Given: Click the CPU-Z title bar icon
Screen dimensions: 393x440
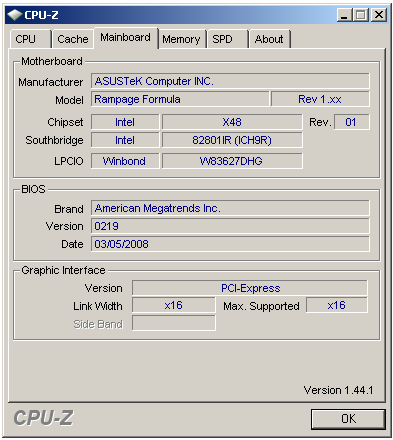Looking at the screenshot, I should [14, 15].
